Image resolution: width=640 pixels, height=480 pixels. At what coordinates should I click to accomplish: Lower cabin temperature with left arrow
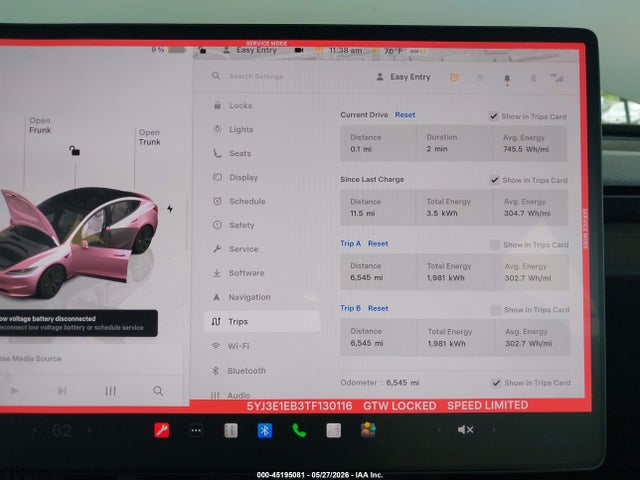click(x=34, y=430)
